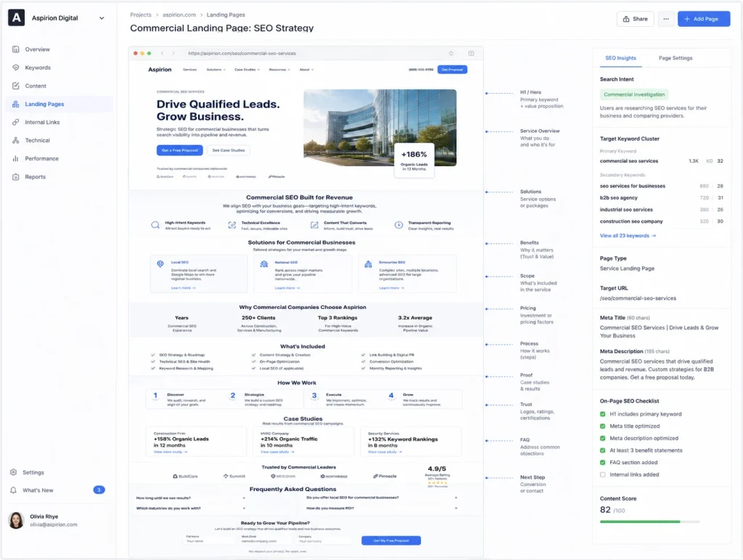Go to Projects in the breadcrumb

click(x=141, y=15)
